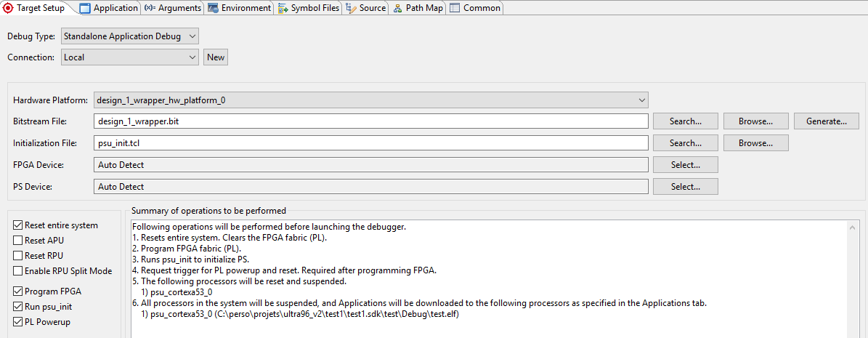The image size is (868, 338).
Task: Open the Debug Type dropdown
Action: click(x=129, y=36)
